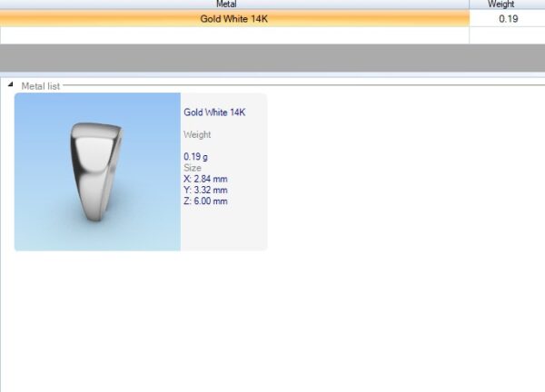Sort by the Metal column header
Image resolution: width=545 pixels, height=392 pixels.
click(x=234, y=5)
